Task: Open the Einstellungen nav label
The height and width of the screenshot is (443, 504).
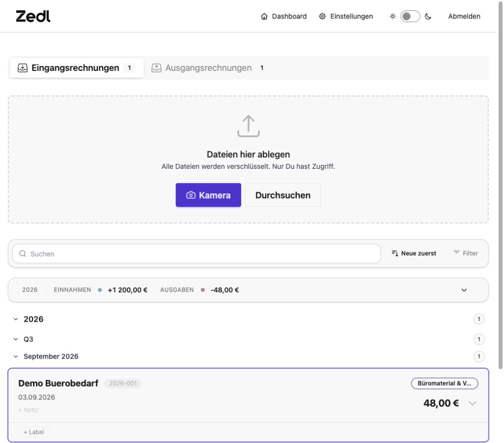Action: point(351,16)
